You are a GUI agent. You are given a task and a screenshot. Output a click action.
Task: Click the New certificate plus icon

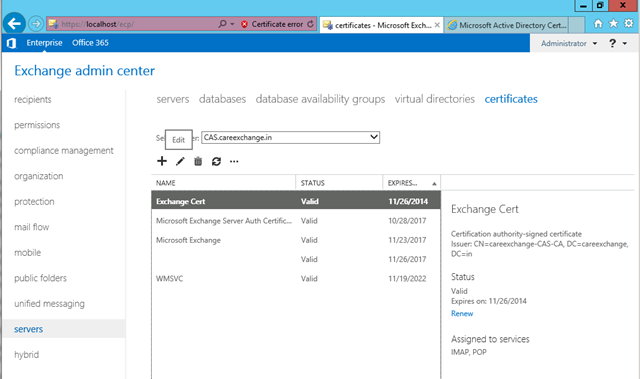(162, 162)
